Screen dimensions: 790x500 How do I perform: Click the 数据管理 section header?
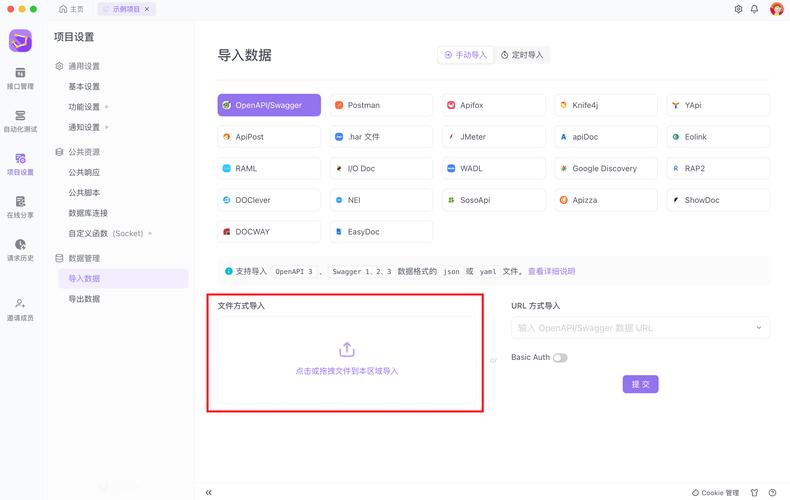(77, 258)
